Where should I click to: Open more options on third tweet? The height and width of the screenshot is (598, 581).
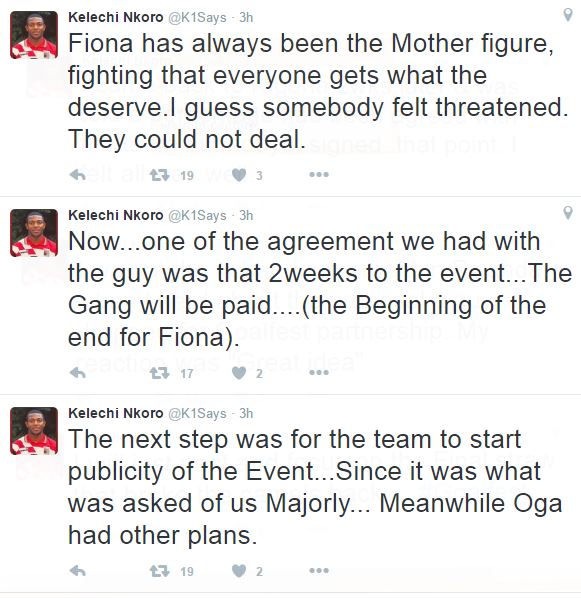(x=319, y=571)
